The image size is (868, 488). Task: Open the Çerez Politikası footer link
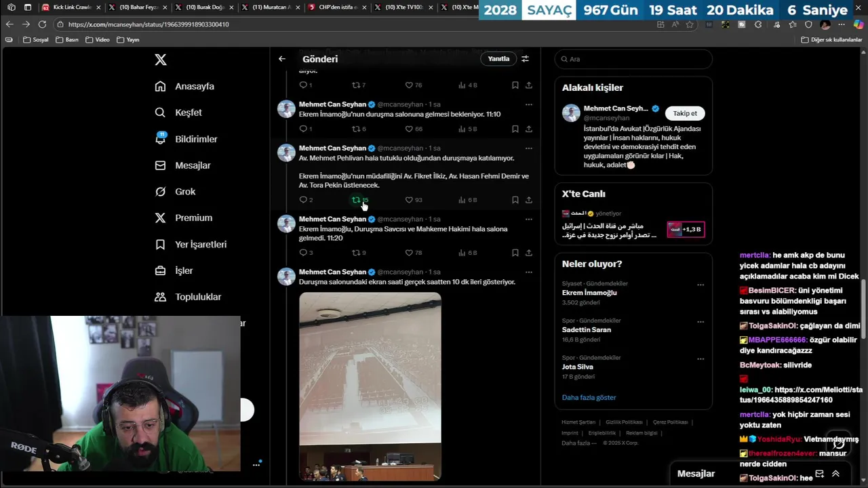click(x=671, y=422)
